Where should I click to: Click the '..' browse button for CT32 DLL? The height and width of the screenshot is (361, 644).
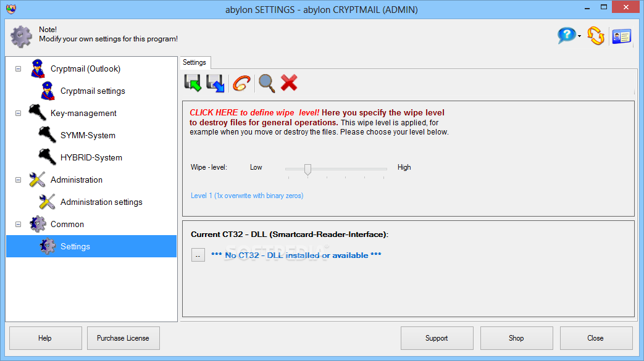[x=198, y=255]
